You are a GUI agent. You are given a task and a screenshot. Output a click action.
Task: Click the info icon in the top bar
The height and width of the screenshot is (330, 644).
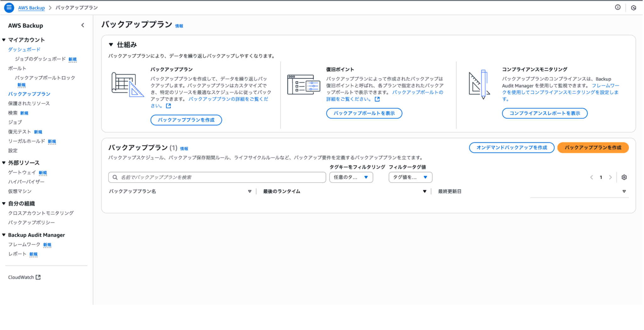(x=618, y=8)
